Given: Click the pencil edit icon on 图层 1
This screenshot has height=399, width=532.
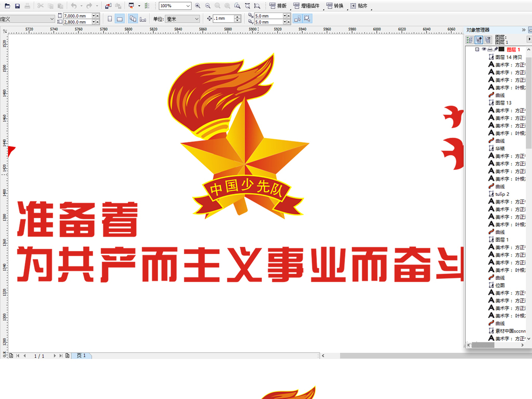Looking at the screenshot, I should tap(496, 49).
